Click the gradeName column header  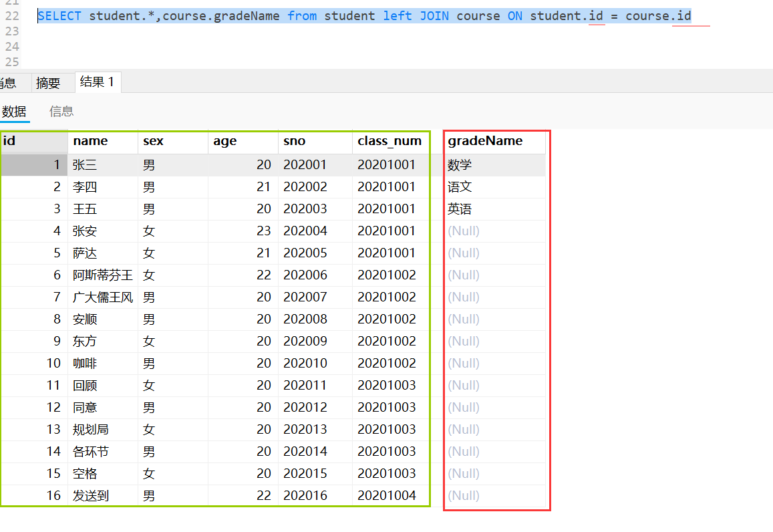pyautogui.click(x=495, y=141)
